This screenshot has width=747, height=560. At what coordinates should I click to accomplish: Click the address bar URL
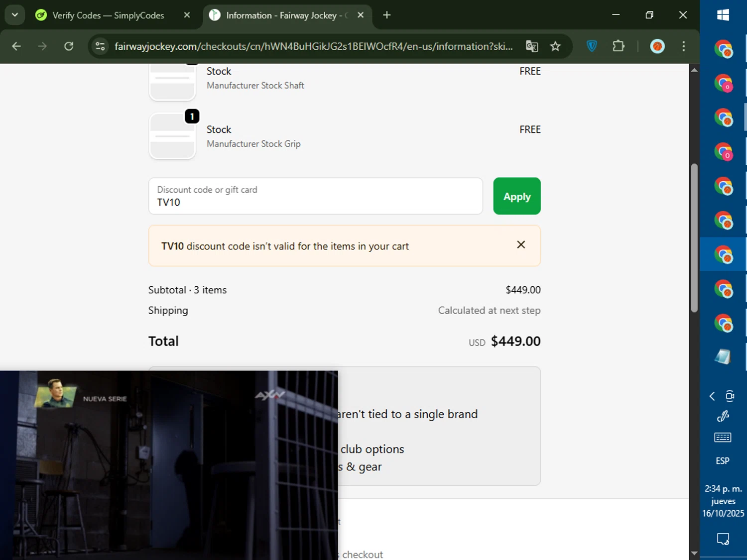coord(313,46)
